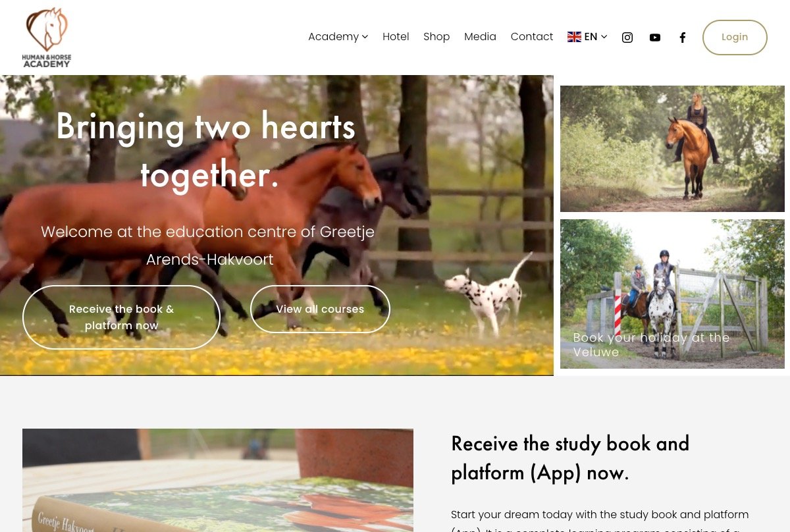Click the Login button
Viewport: 790px width, 532px height.
(x=735, y=38)
